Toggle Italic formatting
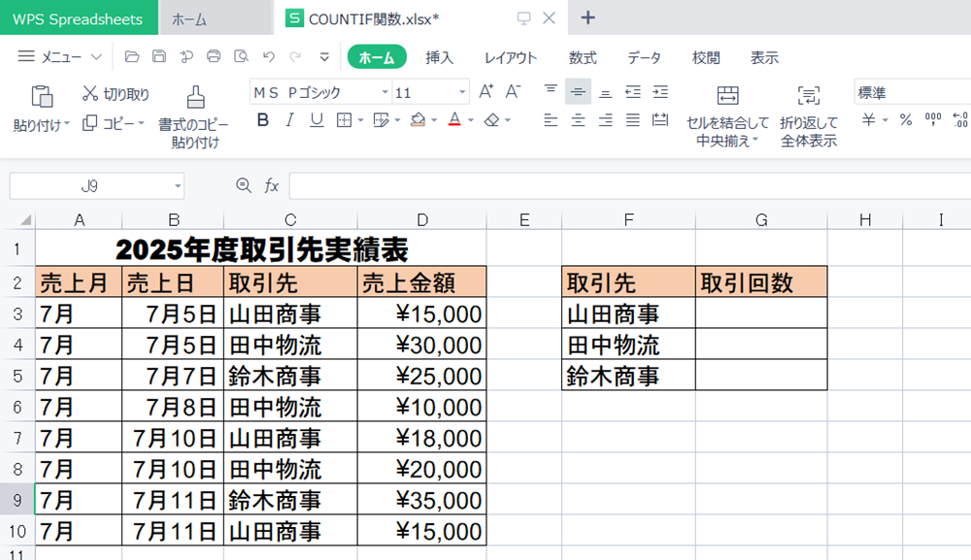Image resolution: width=971 pixels, height=560 pixels. click(289, 120)
